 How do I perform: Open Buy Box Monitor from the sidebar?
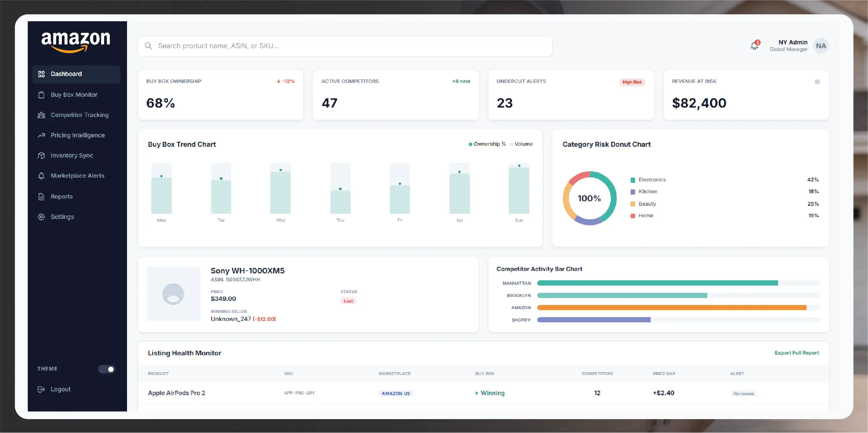(x=74, y=94)
